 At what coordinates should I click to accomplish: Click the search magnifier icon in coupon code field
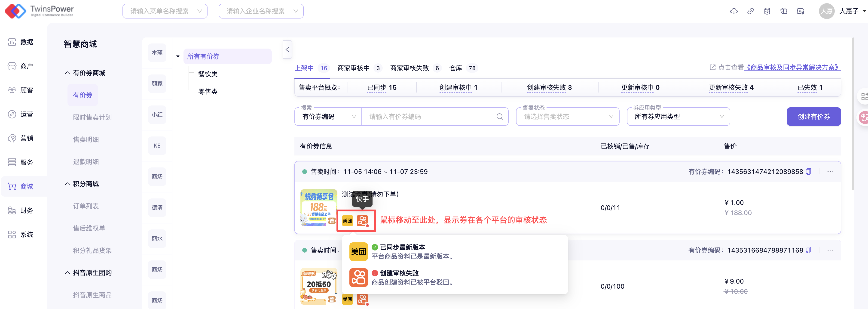click(x=499, y=117)
